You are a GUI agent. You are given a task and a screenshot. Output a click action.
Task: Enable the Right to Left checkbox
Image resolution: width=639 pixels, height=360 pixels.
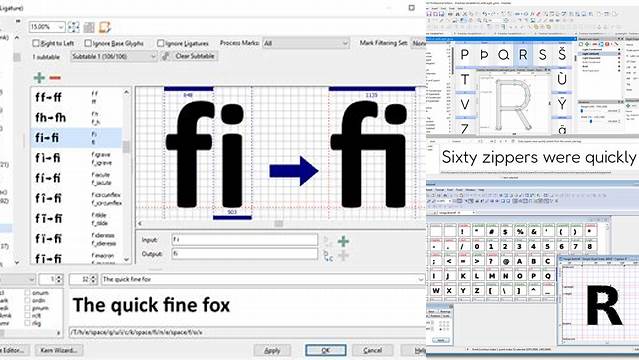[35, 43]
